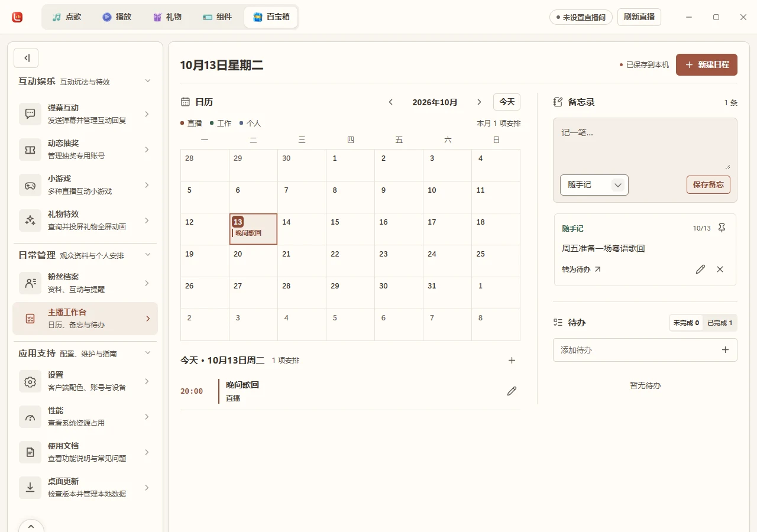Viewport: 757px width, 532px height.
Task: Click the 礼物特效 sparkle icon
Action: pyautogui.click(x=30, y=220)
